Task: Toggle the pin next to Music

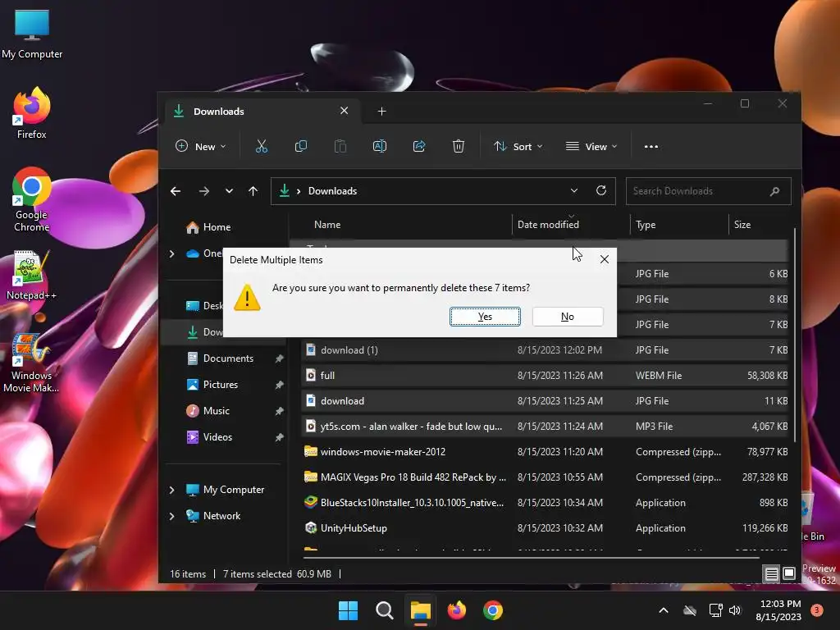Action: 279,411
